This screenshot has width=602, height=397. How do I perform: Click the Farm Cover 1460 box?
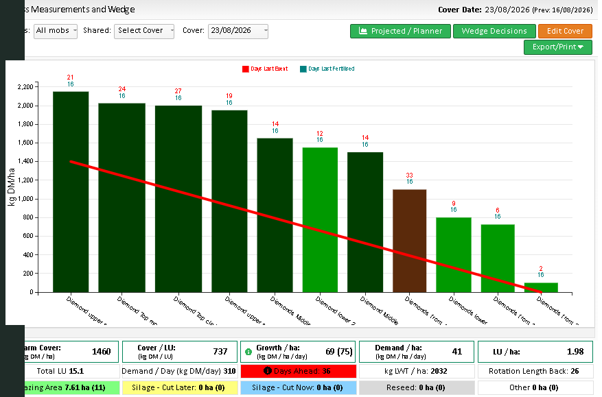pos(71,352)
